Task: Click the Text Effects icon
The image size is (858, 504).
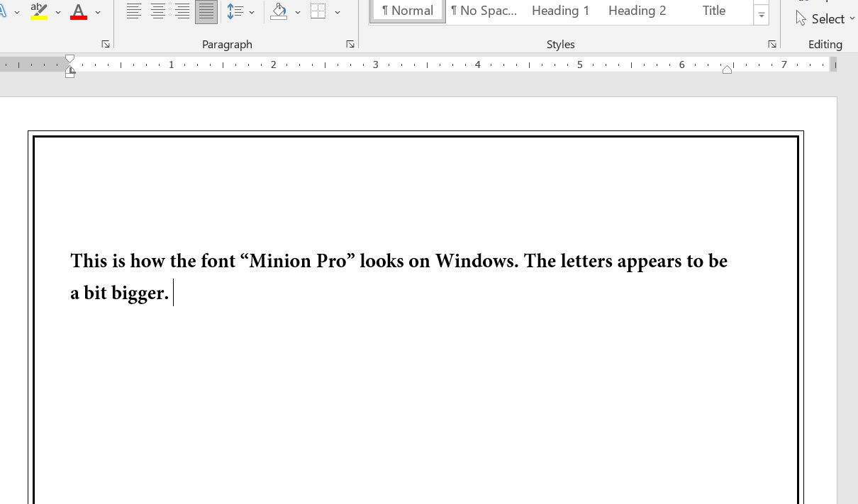Action: (4, 11)
